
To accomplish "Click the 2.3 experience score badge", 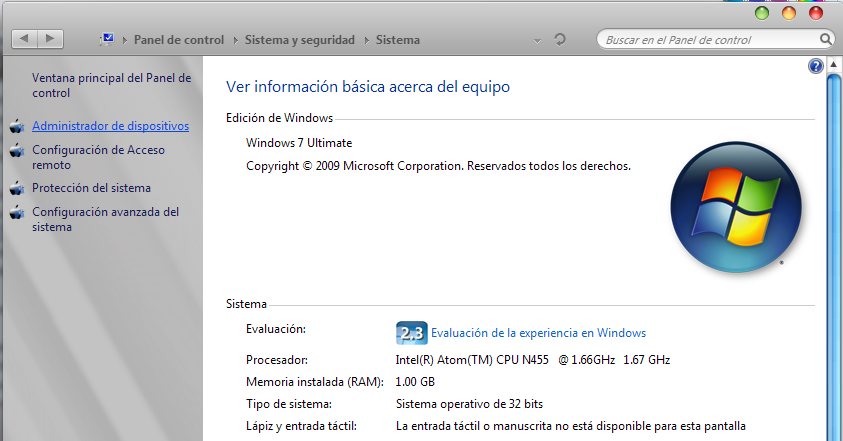I will pyautogui.click(x=411, y=333).
